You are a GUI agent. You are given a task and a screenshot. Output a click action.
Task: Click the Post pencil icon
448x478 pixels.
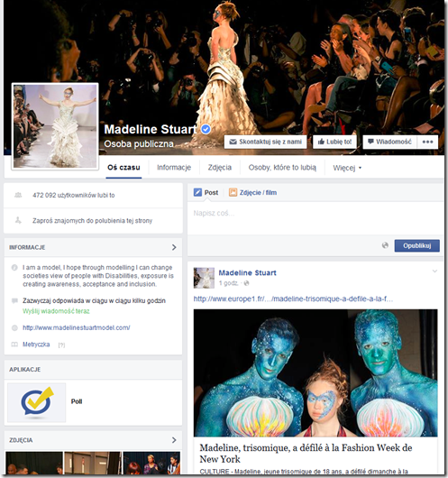point(197,192)
